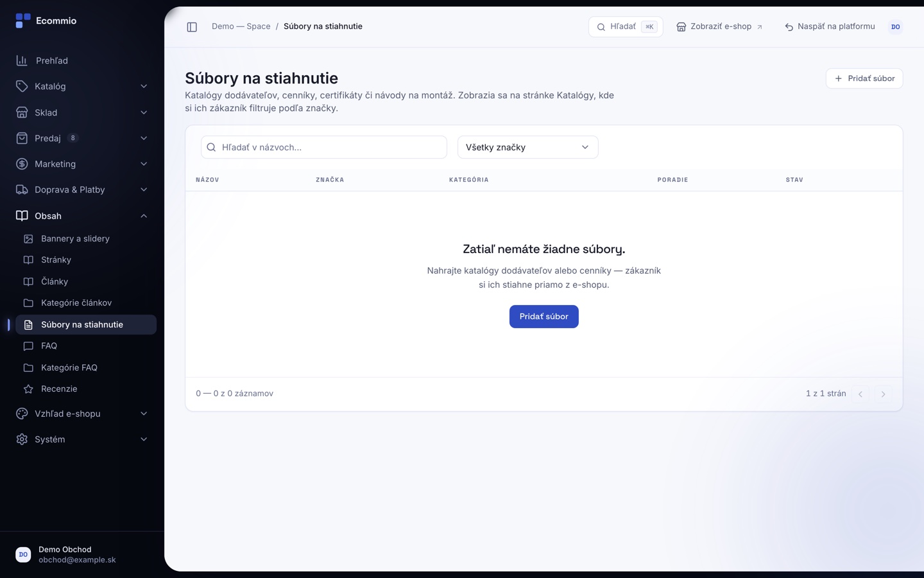The height and width of the screenshot is (578, 924).
Task: Expand the Predaj menu chevron
Action: pos(144,138)
